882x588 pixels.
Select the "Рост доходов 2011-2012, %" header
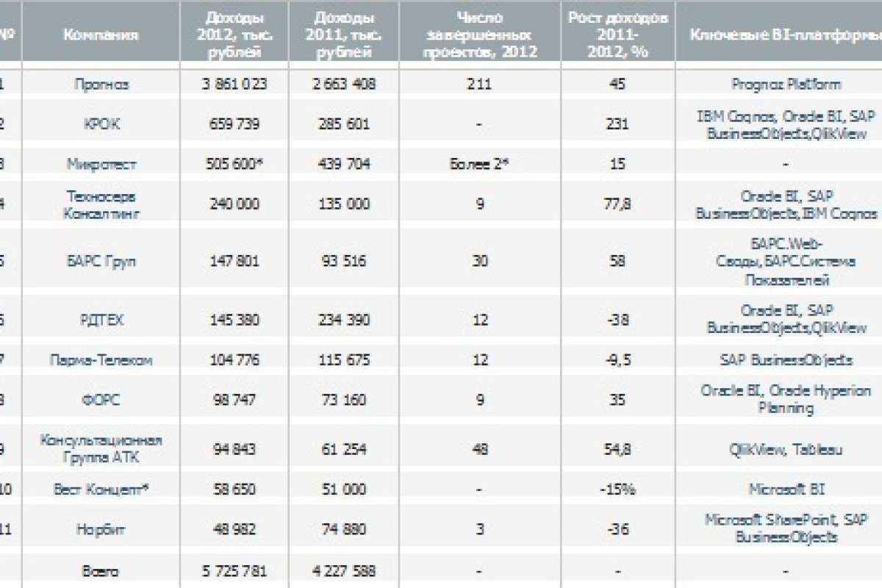(617, 35)
